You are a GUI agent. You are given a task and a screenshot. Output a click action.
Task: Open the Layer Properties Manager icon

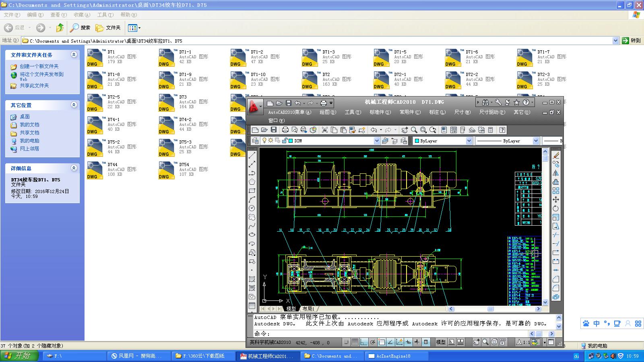255,141
